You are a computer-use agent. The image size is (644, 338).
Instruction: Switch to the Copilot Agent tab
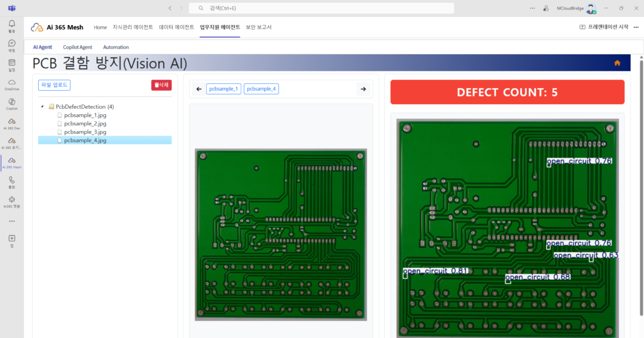[x=77, y=47]
